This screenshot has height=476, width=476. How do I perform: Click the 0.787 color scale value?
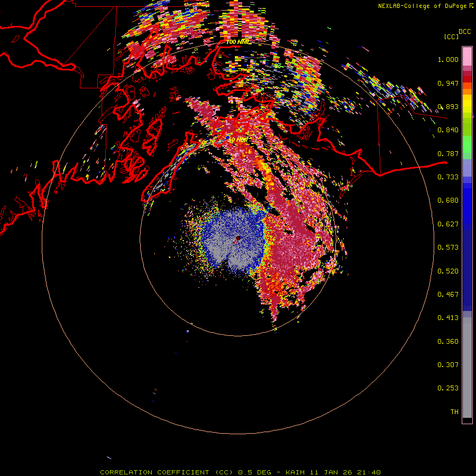[x=448, y=153]
